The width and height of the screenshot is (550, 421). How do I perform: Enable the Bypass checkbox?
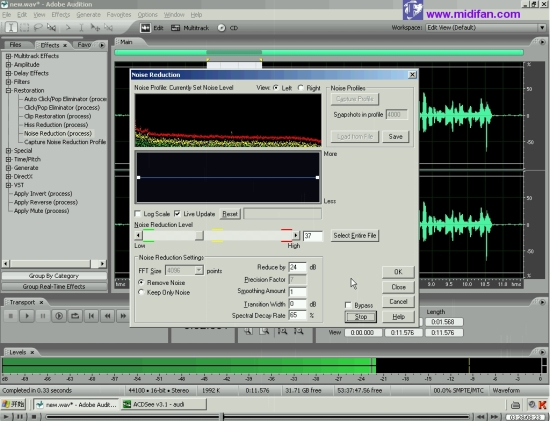[348, 305]
